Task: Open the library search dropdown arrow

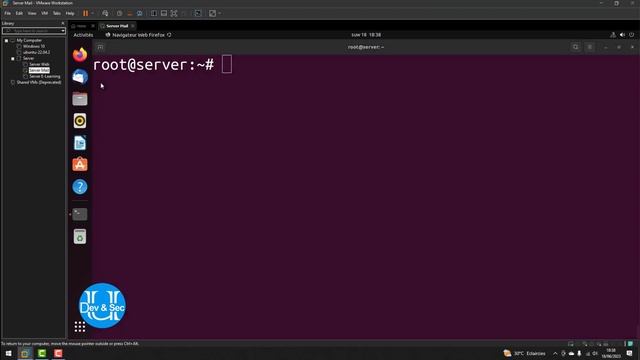Action: 63,31
